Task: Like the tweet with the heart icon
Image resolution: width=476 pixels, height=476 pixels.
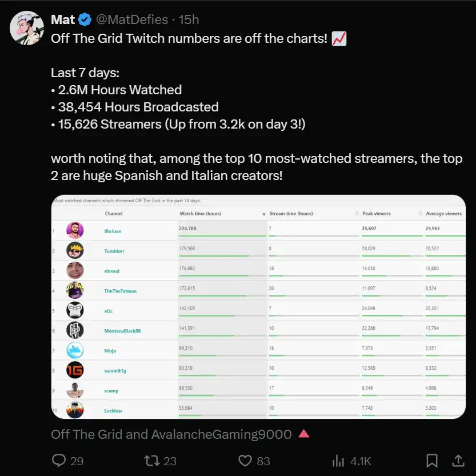Action: pos(245,460)
